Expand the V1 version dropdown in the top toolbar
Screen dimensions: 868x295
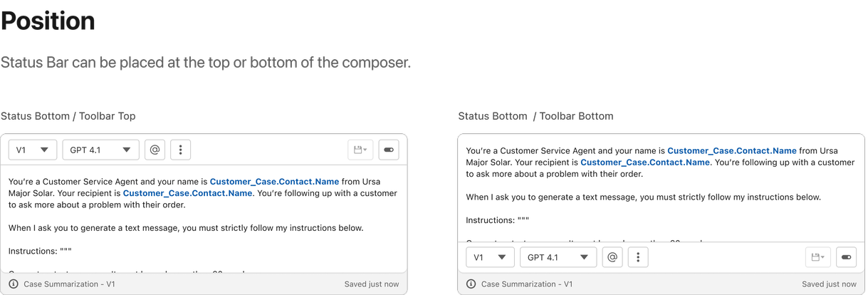pyautogui.click(x=33, y=150)
